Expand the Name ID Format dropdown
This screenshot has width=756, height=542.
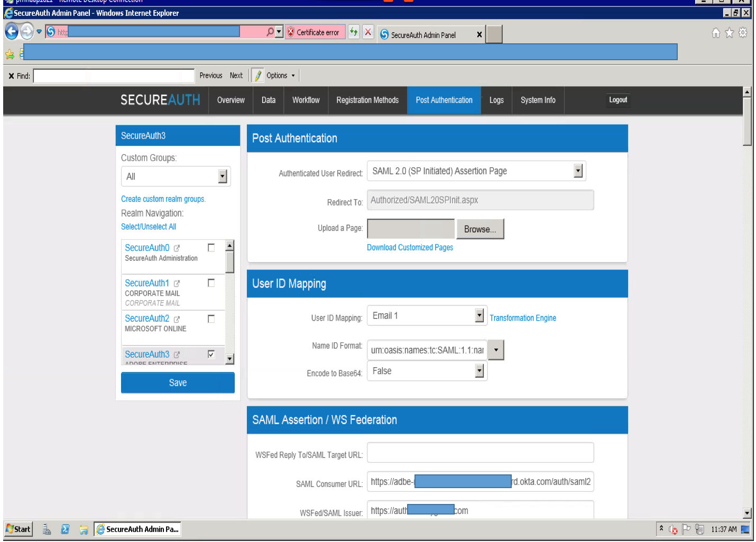[x=495, y=350]
